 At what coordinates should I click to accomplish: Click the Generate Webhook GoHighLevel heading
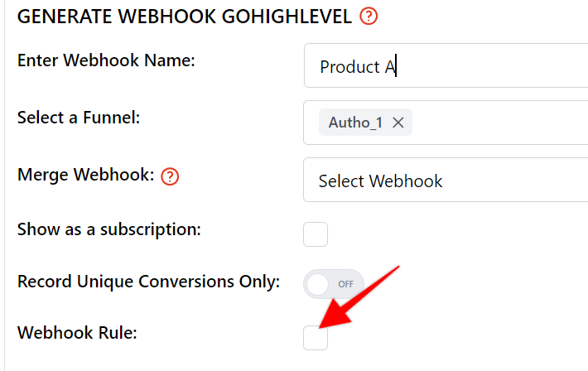(185, 17)
